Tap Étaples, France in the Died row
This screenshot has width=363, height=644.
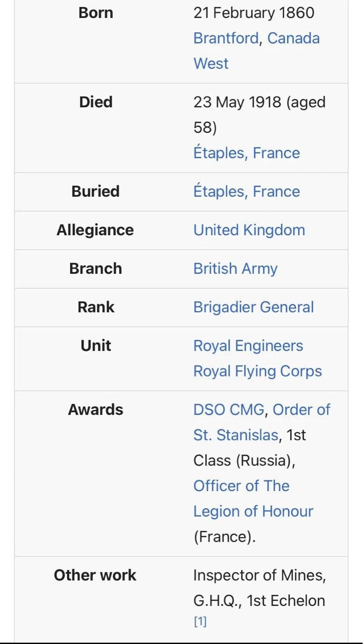[246, 153]
